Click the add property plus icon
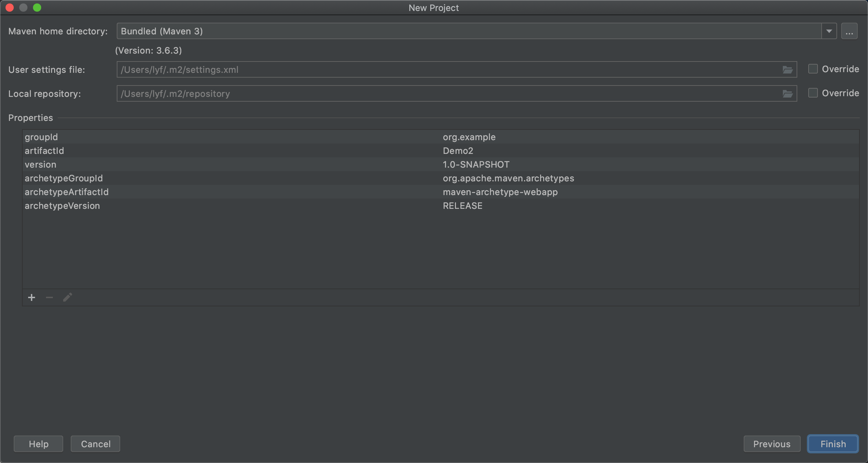This screenshot has width=868, height=463. pos(32,297)
